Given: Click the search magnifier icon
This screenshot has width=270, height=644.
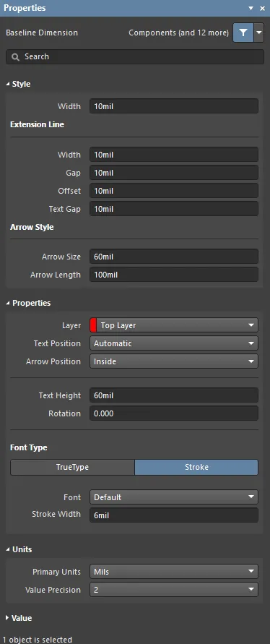Looking at the screenshot, I should point(16,57).
